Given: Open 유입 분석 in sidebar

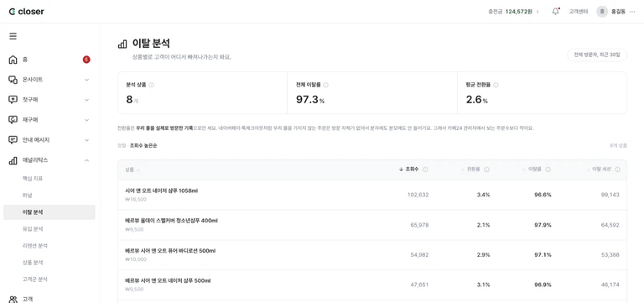Looking at the screenshot, I should tap(33, 229).
